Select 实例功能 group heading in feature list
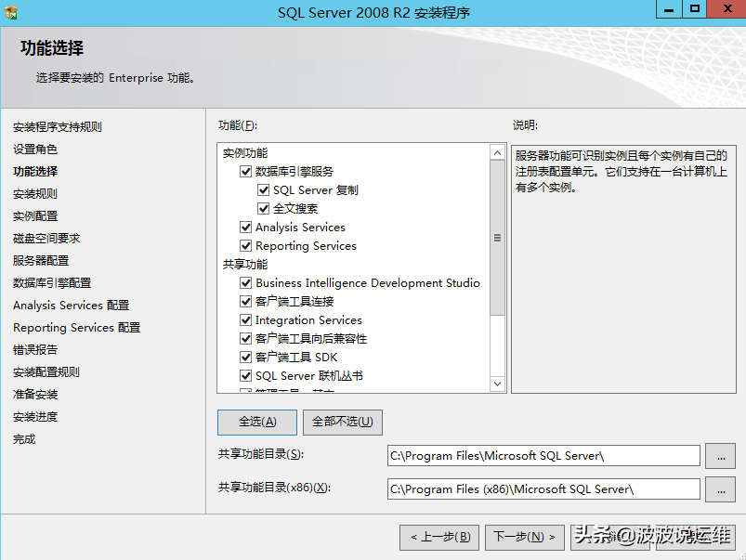Viewport: 746px width, 560px height. click(245, 152)
